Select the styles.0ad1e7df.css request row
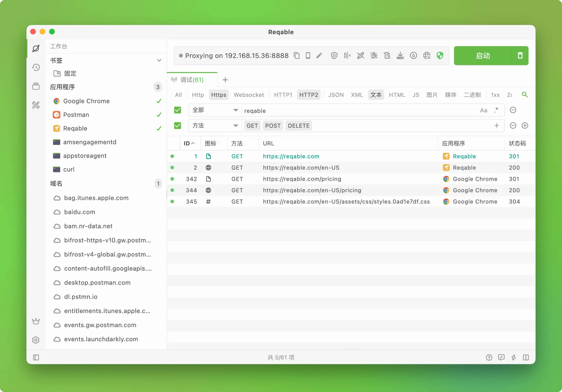This screenshot has height=392, width=562. click(351, 202)
